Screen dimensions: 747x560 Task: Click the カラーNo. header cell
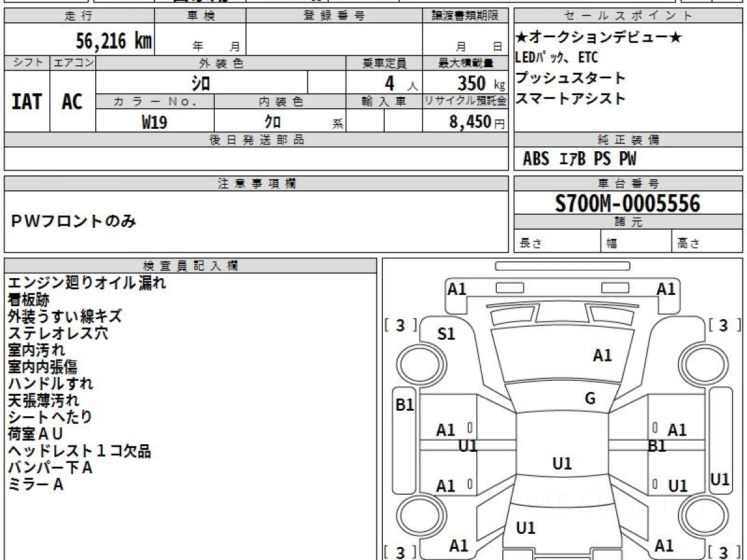tap(155, 101)
